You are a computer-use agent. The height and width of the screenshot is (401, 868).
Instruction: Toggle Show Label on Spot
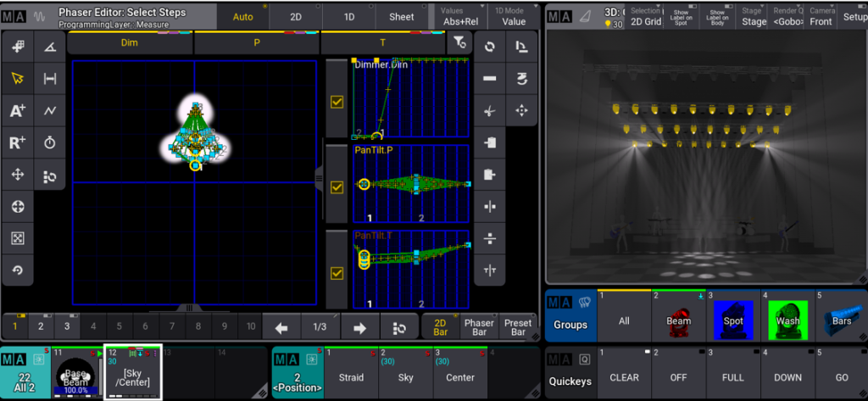coord(682,17)
